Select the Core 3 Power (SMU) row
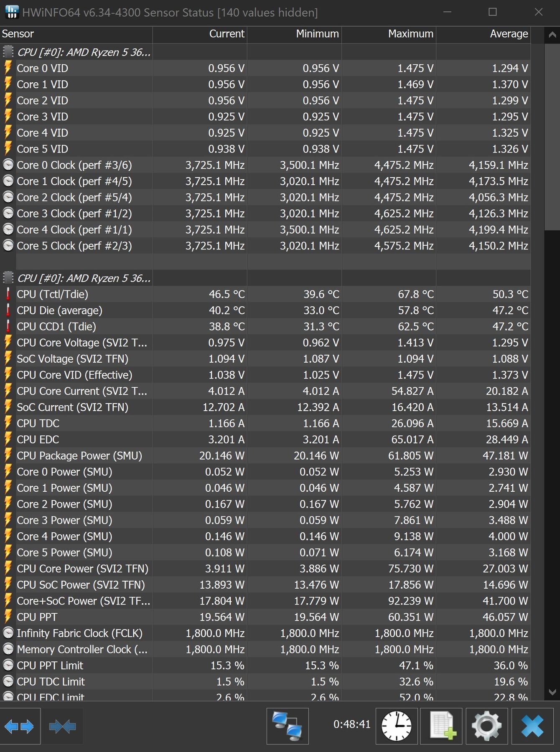This screenshot has height=752, width=560. (265, 520)
